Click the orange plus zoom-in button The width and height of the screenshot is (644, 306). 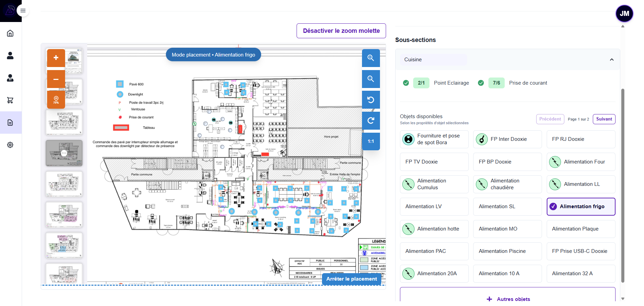click(56, 58)
